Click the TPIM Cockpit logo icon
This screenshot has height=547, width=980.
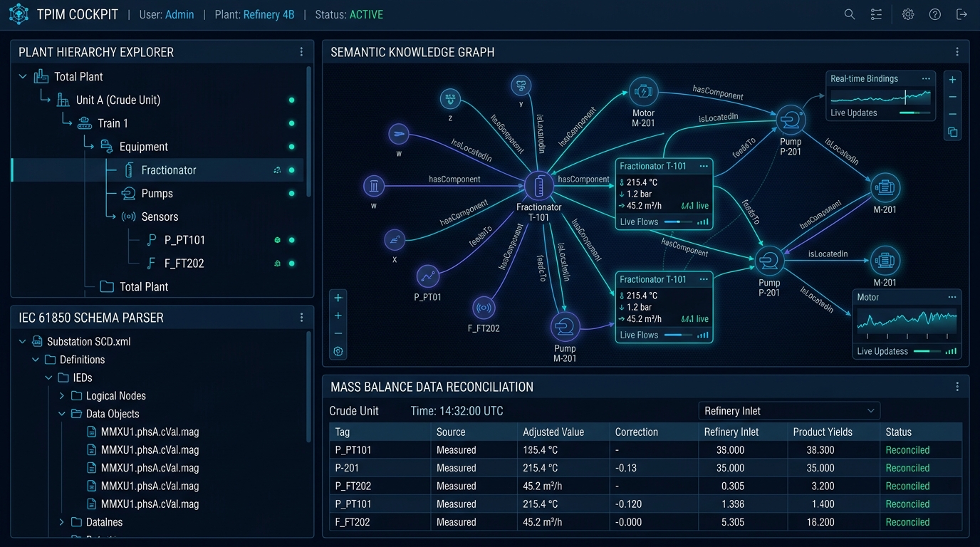tap(19, 14)
